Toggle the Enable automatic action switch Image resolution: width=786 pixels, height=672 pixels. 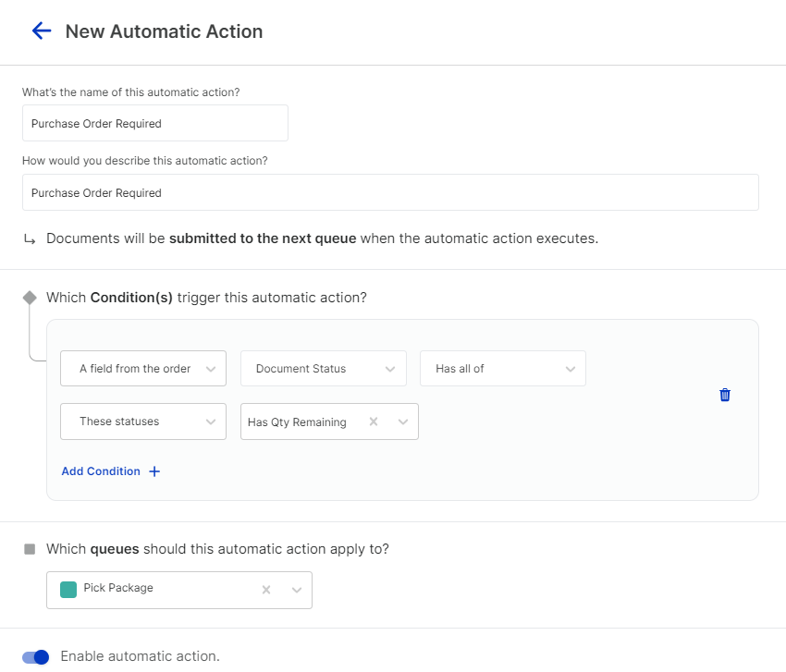[36, 657]
